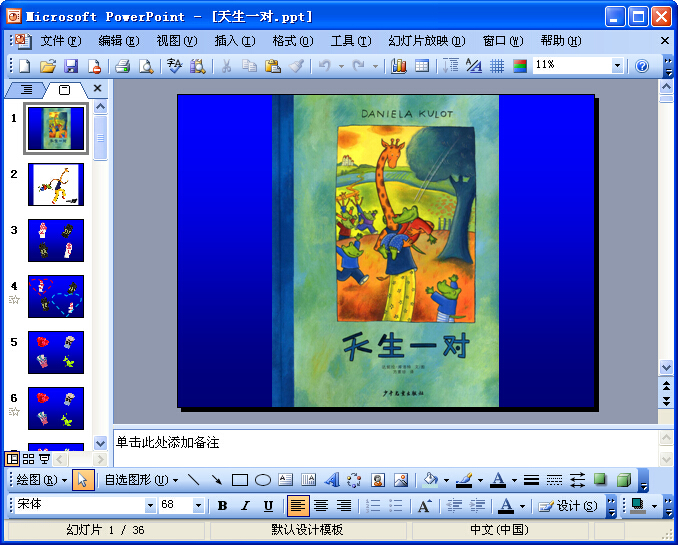Go to the previous slide button
Image resolution: width=678 pixels, height=545 pixels.
point(666,385)
